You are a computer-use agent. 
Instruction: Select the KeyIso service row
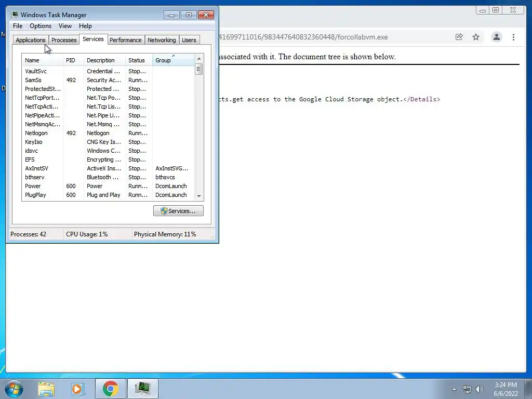click(108, 142)
